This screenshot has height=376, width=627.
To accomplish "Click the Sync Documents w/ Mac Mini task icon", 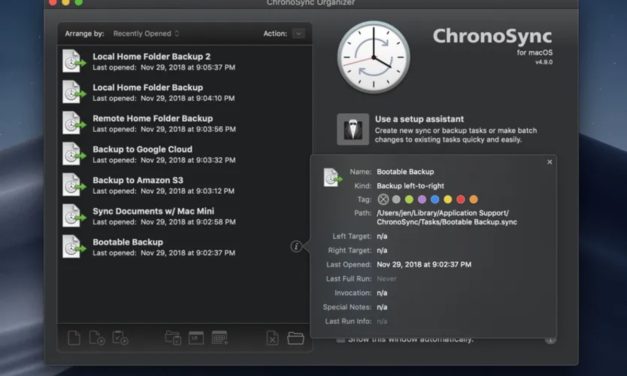I will [74, 216].
